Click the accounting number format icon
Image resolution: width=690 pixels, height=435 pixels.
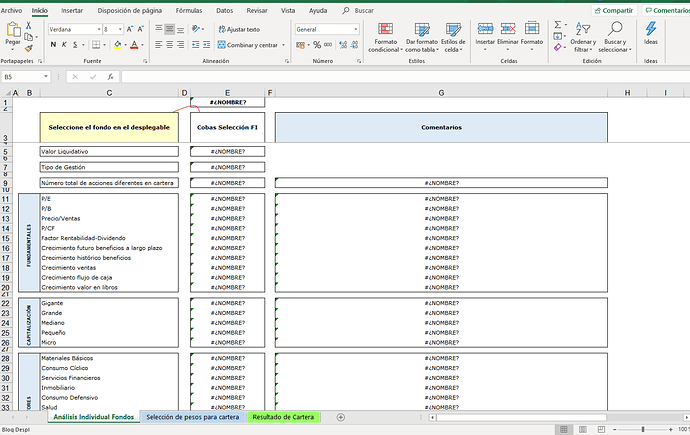(x=301, y=45)
